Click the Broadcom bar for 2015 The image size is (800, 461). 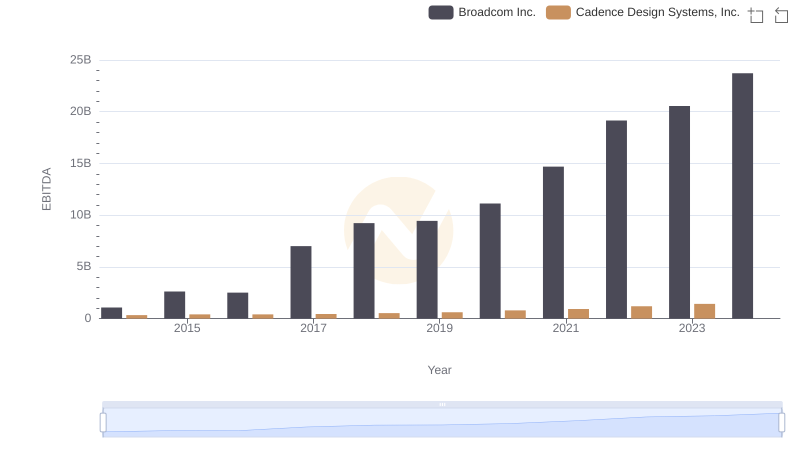point(174,305)
